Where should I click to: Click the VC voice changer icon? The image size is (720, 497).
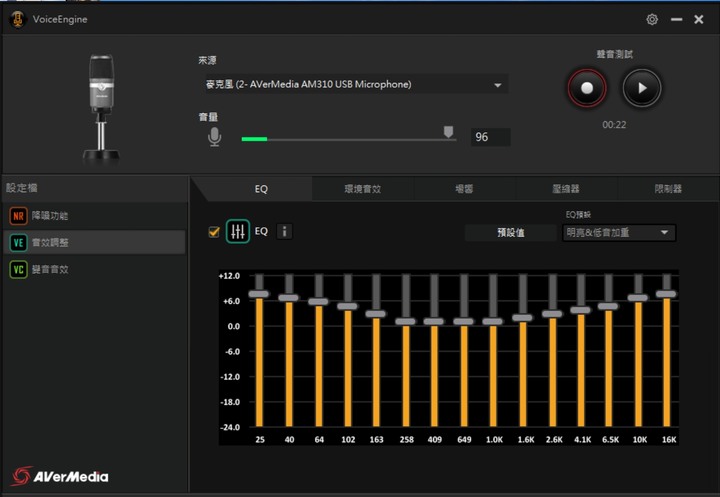tap(18, 269)
